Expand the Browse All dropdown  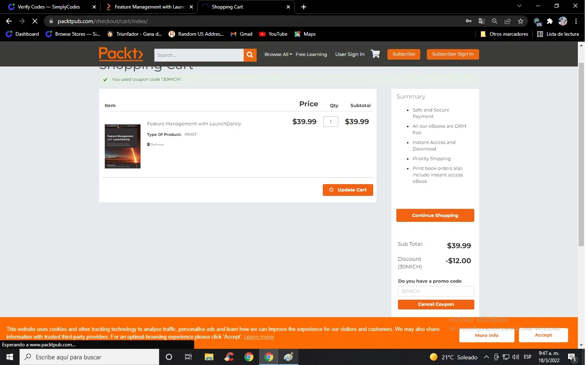[278, 54]
